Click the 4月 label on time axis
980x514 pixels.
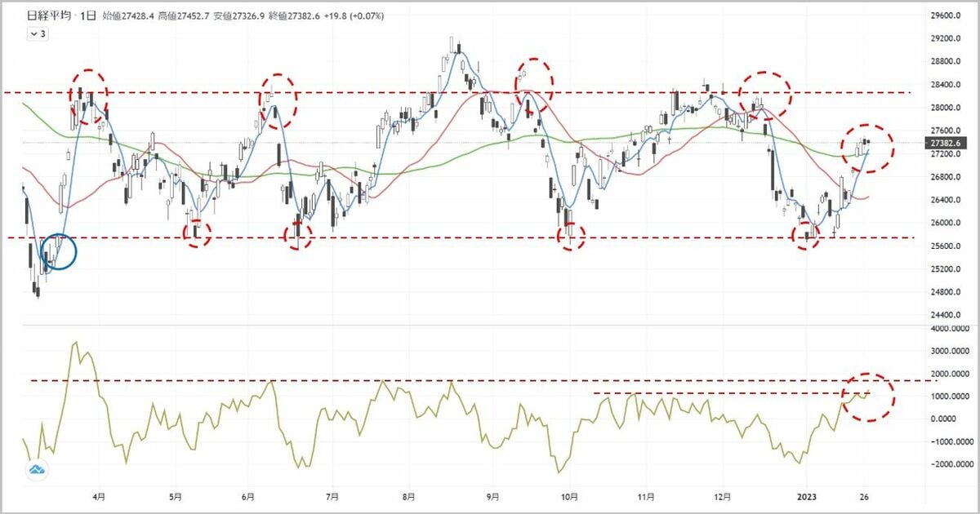98,496
